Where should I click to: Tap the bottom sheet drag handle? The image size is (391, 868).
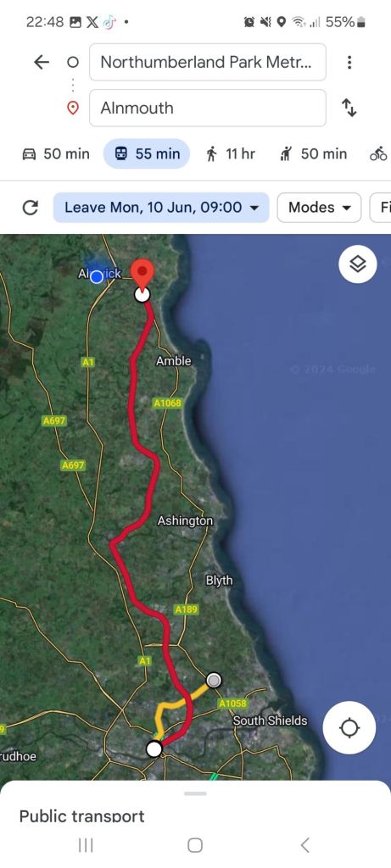pos(195,793)
